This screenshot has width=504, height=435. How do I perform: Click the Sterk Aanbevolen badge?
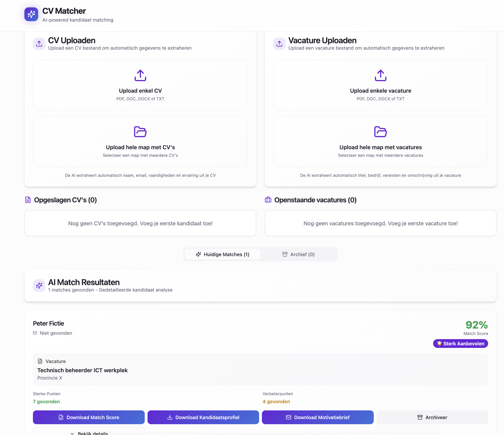coord(461,344)
